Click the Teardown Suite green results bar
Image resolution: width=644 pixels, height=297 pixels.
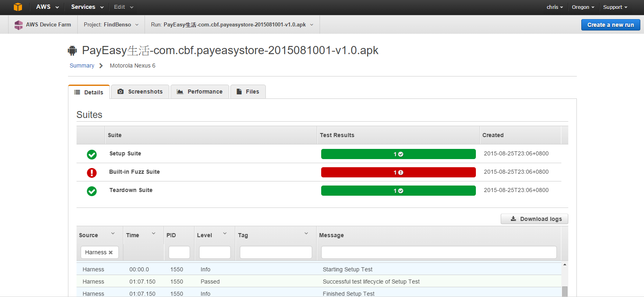coord(399,191)
